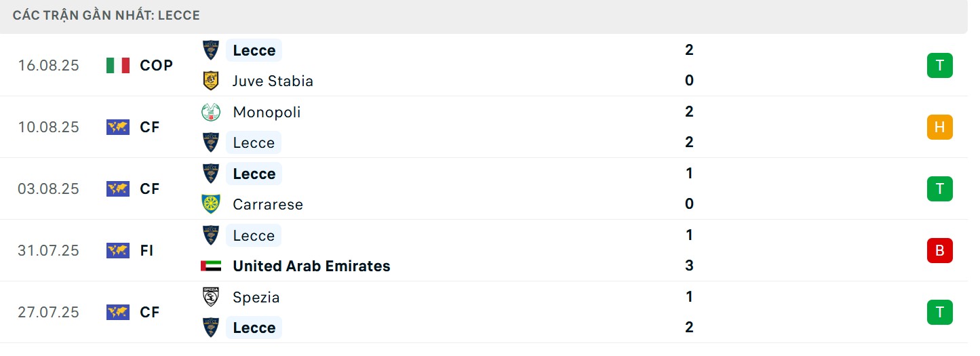Click world map icon for 31.07.25 match

tap(118, 250)
